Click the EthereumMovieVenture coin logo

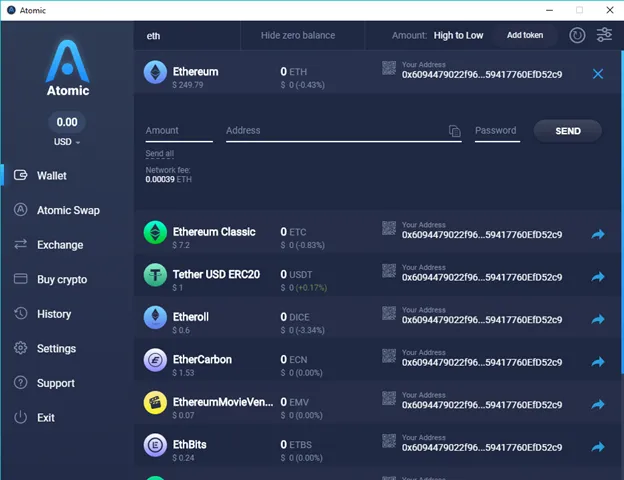[155, 403]
